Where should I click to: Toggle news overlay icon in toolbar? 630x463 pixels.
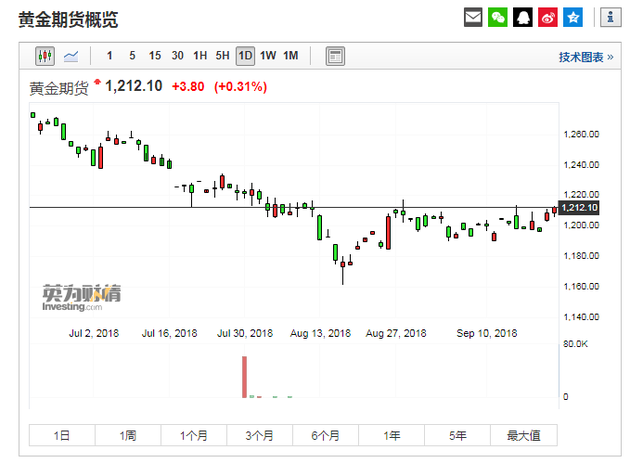click(x=336, y=56)
